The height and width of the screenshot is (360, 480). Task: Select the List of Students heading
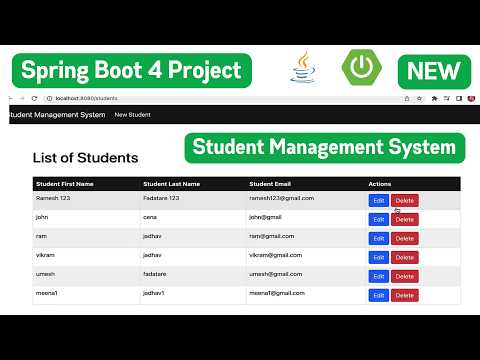tap(85, 158)
